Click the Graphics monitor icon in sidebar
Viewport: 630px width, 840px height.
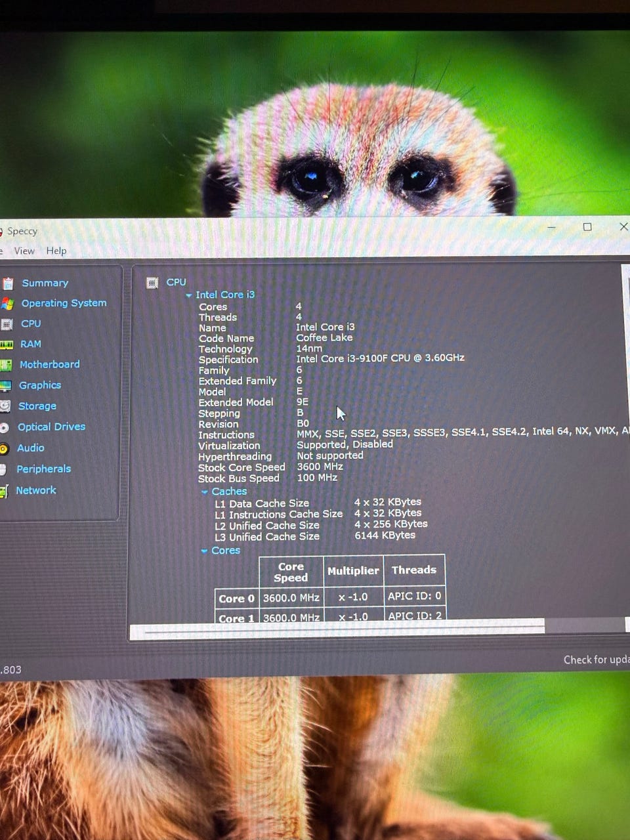[6, 386]
